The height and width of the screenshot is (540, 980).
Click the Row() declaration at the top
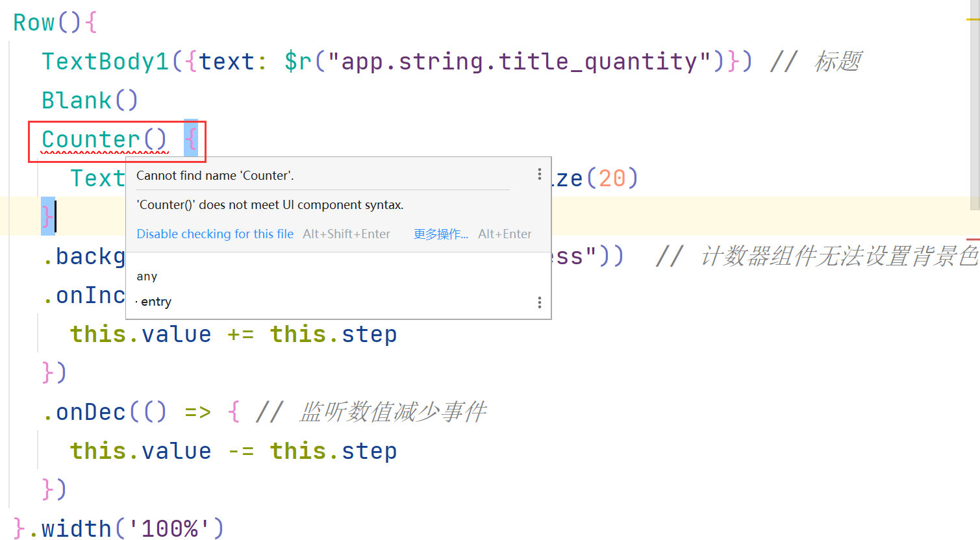pos(55,23)
